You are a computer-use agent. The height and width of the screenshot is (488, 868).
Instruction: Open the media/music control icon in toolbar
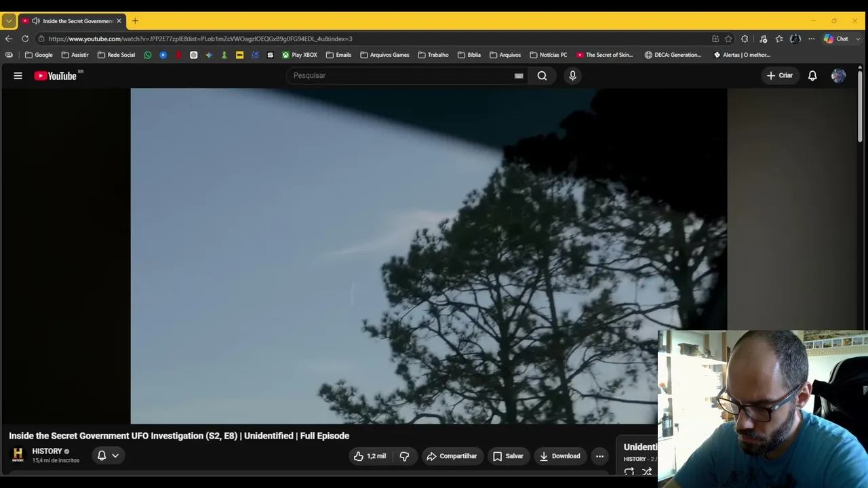[763, 39]
